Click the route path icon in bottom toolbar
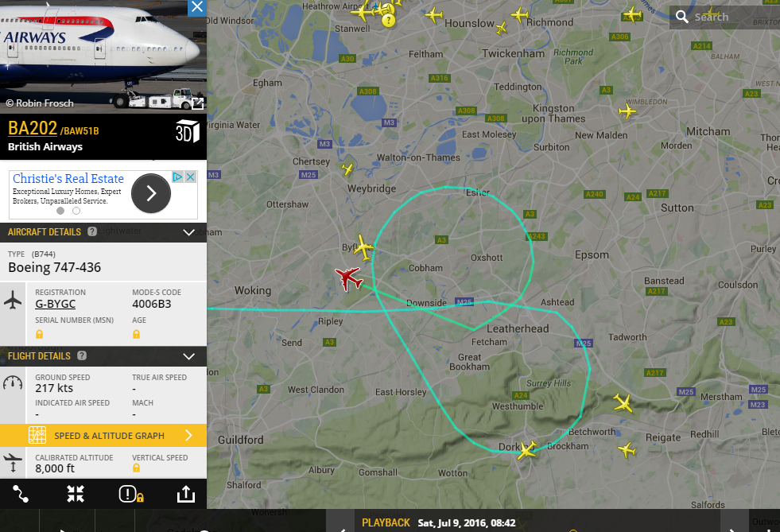The height and width of the screenshot is (532, 780). click(21, 494)
